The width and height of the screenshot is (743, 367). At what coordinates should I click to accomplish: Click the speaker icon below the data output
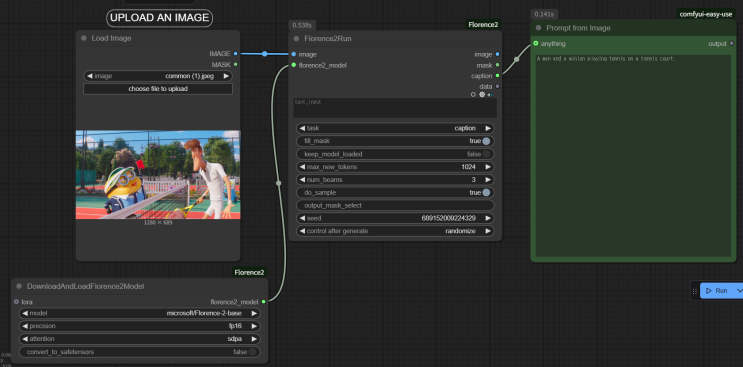pyautogui.click(x=490, y=95)
